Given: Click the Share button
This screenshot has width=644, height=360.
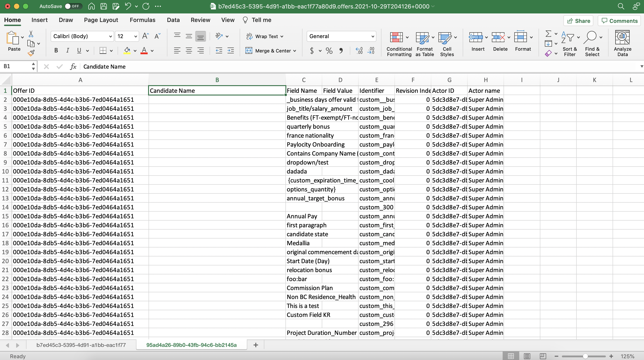Looking at the screenshot, I should pyautogui.click(x=578, y=20).
